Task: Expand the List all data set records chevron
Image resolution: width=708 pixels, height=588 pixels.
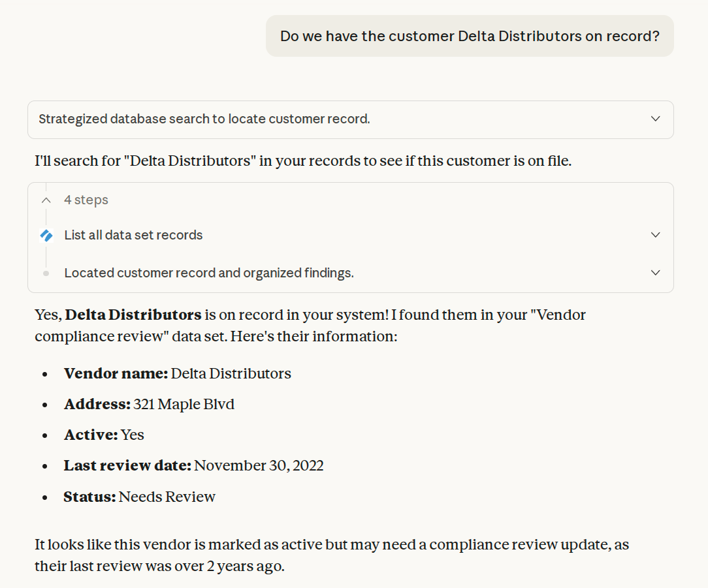Action: coord(656,235)
